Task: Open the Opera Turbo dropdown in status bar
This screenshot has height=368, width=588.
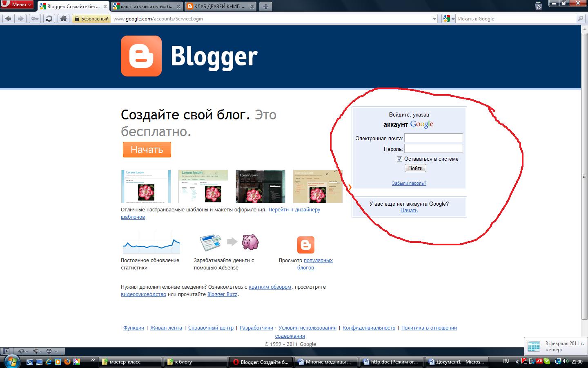Action: 52,351
